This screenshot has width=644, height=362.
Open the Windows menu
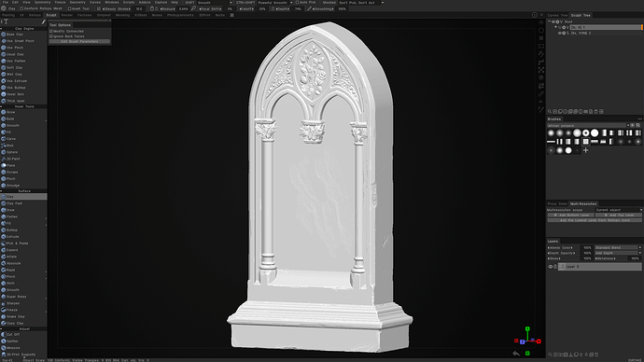point(112,3)
